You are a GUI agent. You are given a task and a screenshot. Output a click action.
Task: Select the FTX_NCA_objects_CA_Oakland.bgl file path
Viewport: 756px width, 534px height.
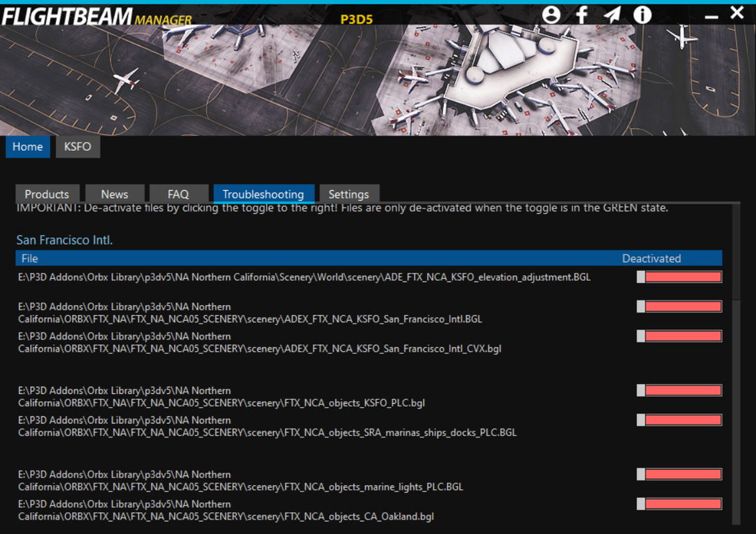226,511
